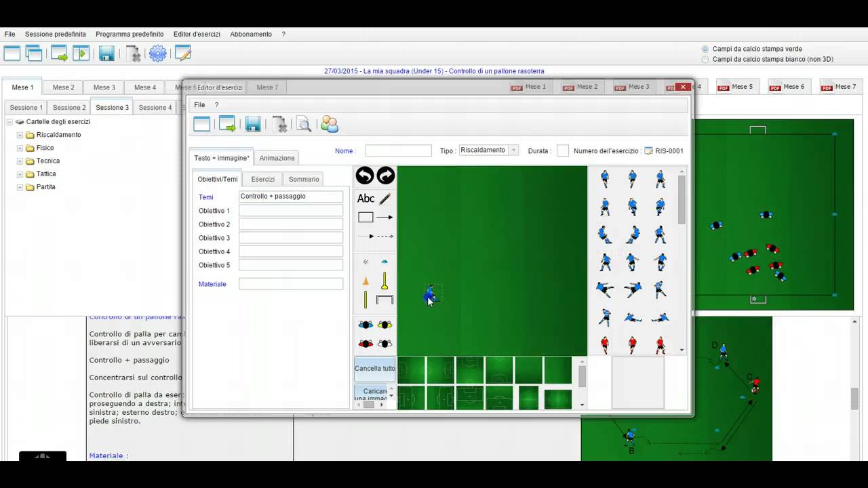
Task: Pick the small goal frame object
Action: tap(384, 300)
